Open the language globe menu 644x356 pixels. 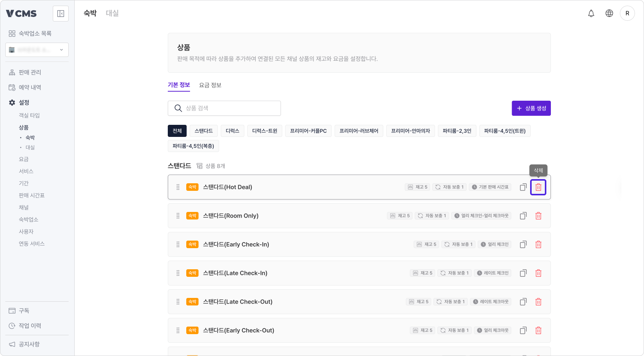pos(609,13)
